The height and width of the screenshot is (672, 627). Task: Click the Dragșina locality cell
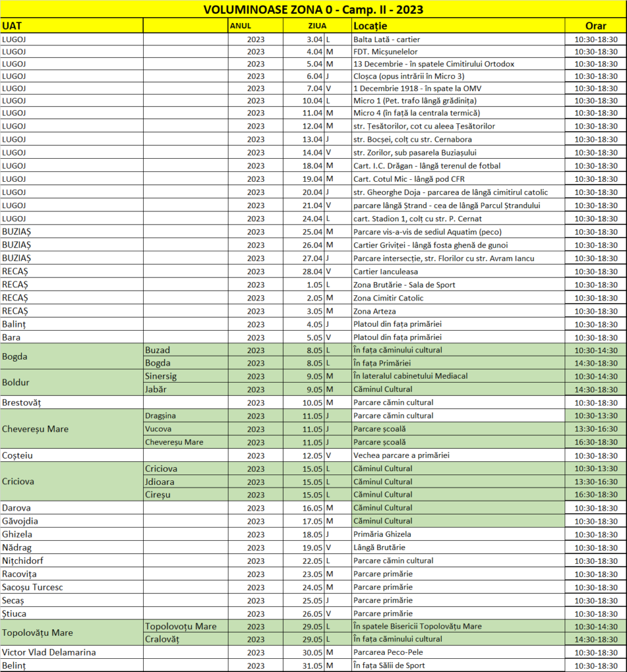coord(185,415)
